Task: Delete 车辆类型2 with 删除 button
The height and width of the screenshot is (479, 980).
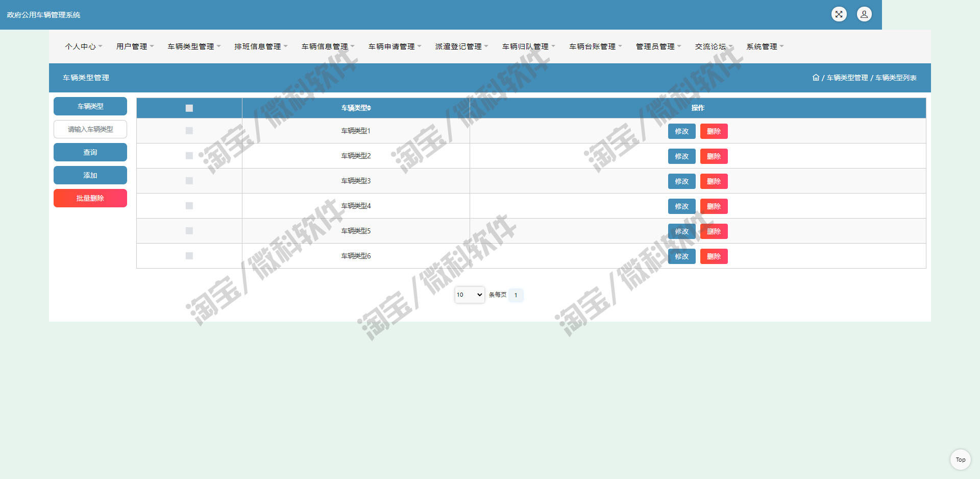Action: 714,156
